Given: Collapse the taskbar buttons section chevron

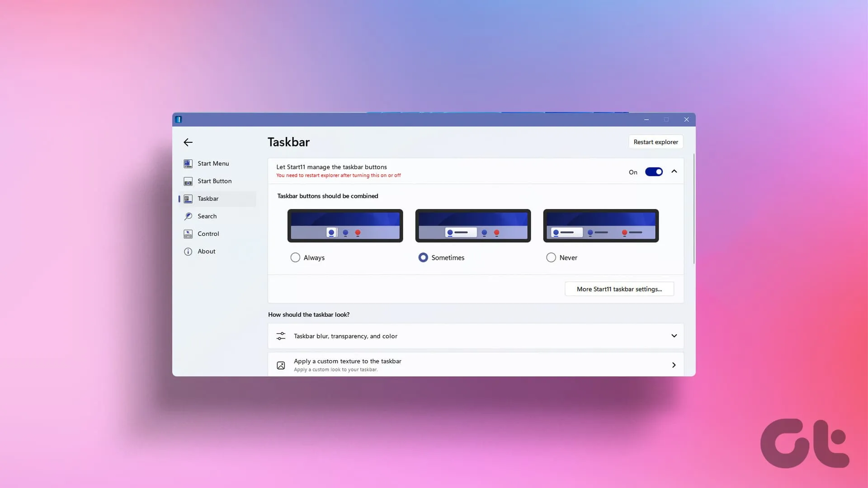Looking at the screenshot, I should click(x=674, y=171).
